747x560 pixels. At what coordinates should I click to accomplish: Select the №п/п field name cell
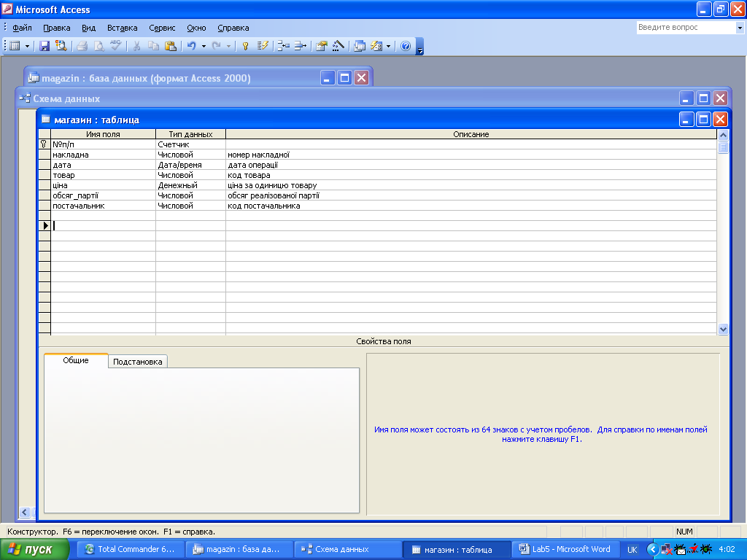pyautogui.click(x=103, y=144)
